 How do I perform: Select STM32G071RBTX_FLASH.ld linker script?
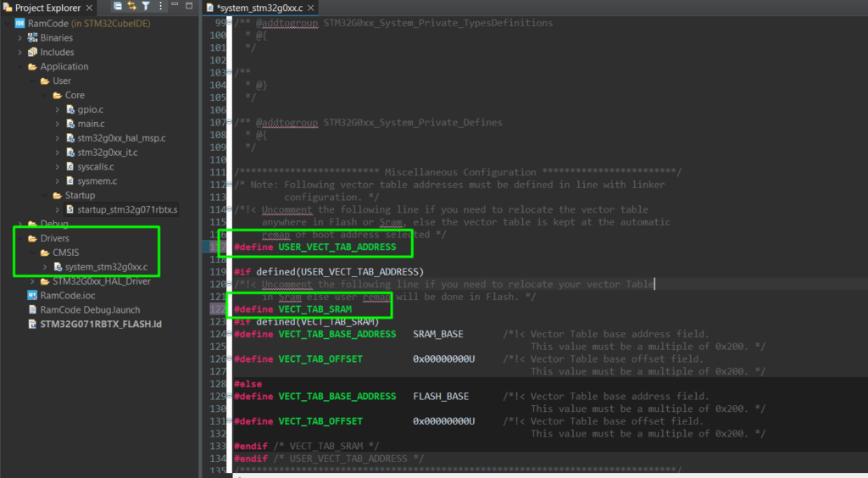[x=100, y=324]
